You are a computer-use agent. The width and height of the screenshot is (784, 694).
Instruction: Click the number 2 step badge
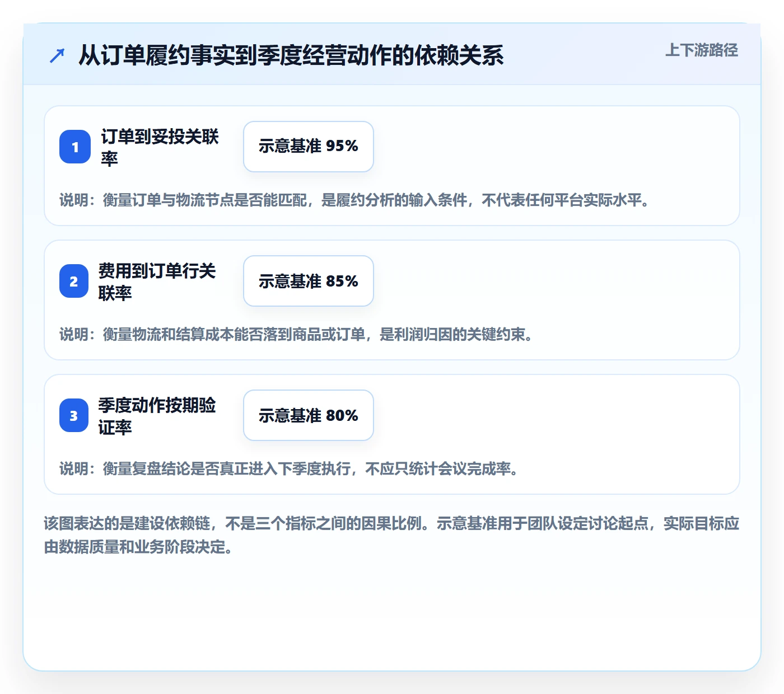click(x=74, y=281)
